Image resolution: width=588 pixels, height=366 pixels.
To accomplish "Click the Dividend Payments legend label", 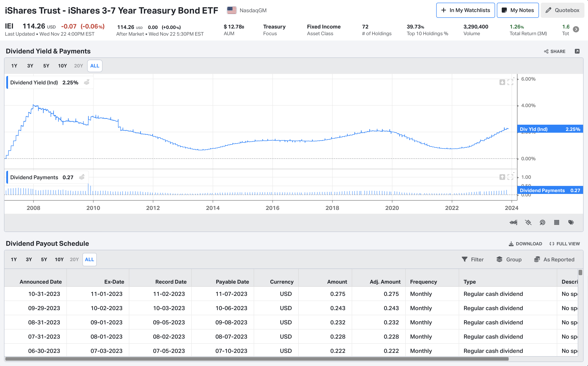I will click(34, 177).
